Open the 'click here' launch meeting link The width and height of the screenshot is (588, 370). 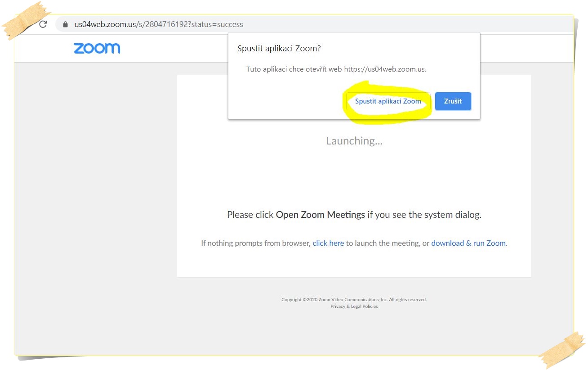[x=328, y=243]
